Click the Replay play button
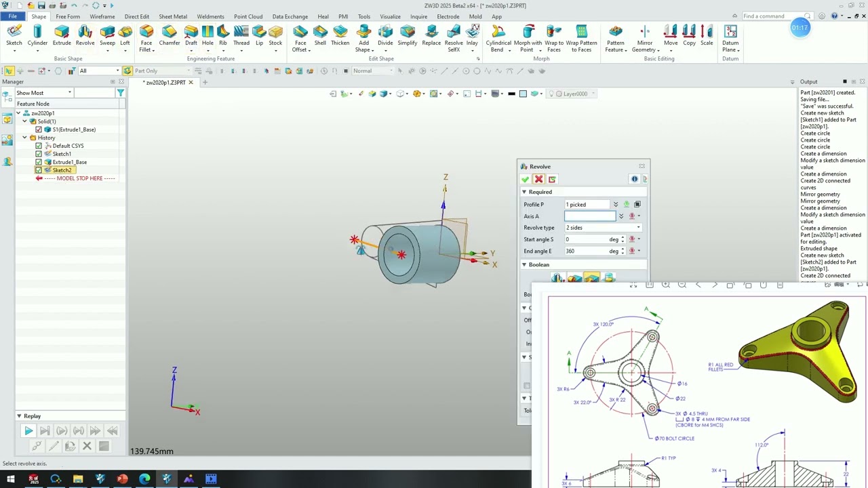 click(x=28, y=431)
